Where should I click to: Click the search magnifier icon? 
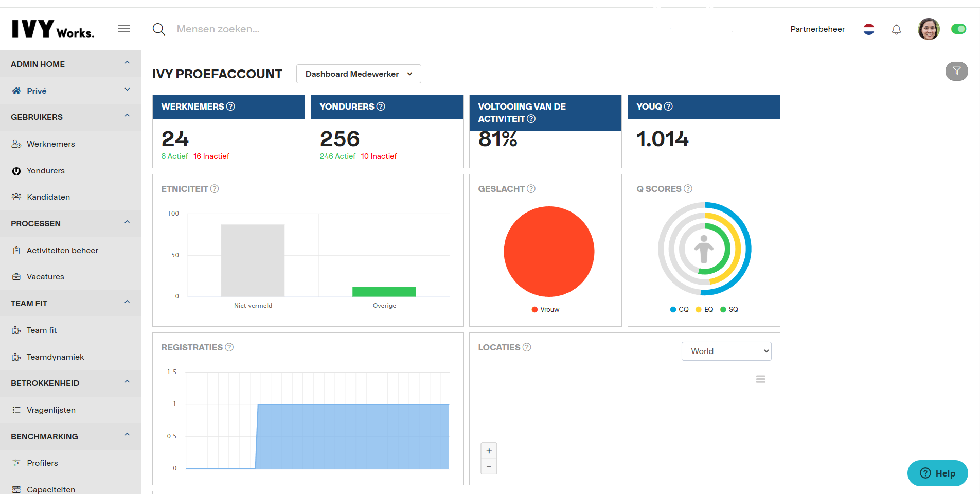(x=159, y=29)
